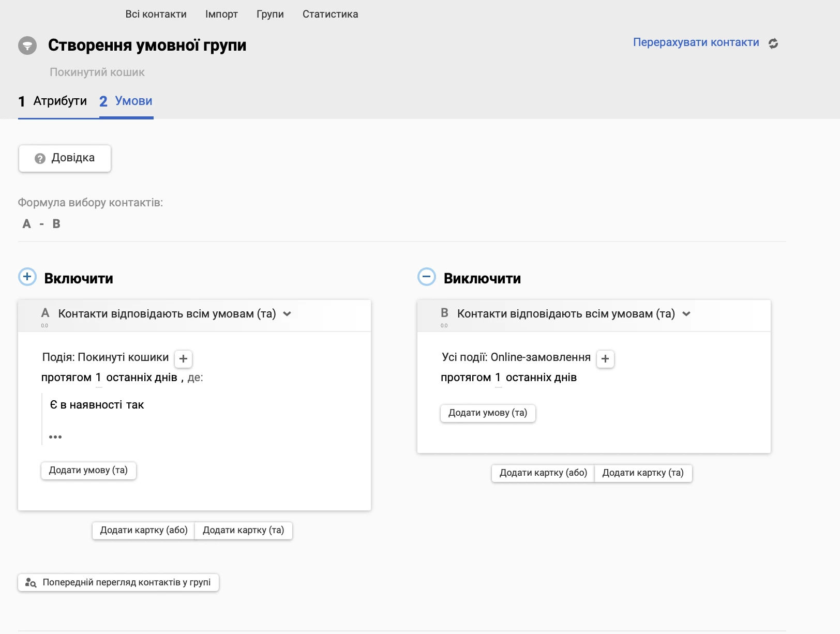Click the Є в наявності так condition
Screen dimensions: 840x634
tap(97, 405)
